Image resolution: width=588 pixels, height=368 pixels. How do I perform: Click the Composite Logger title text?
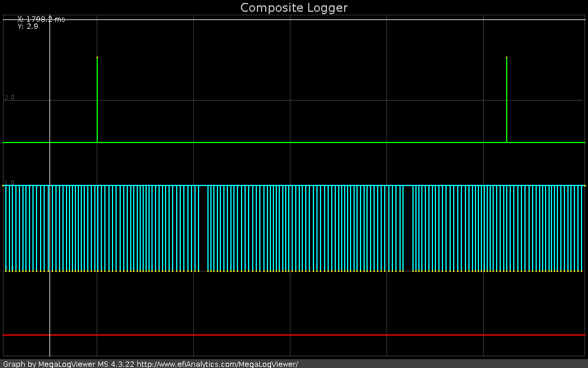[293, 8]
